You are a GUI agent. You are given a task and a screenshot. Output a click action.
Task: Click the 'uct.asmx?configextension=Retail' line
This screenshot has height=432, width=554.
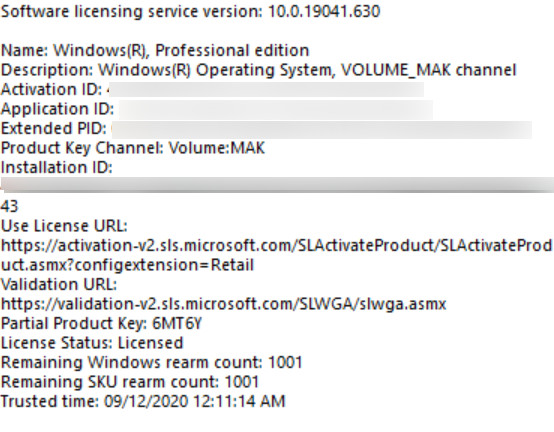pos(128,265)
